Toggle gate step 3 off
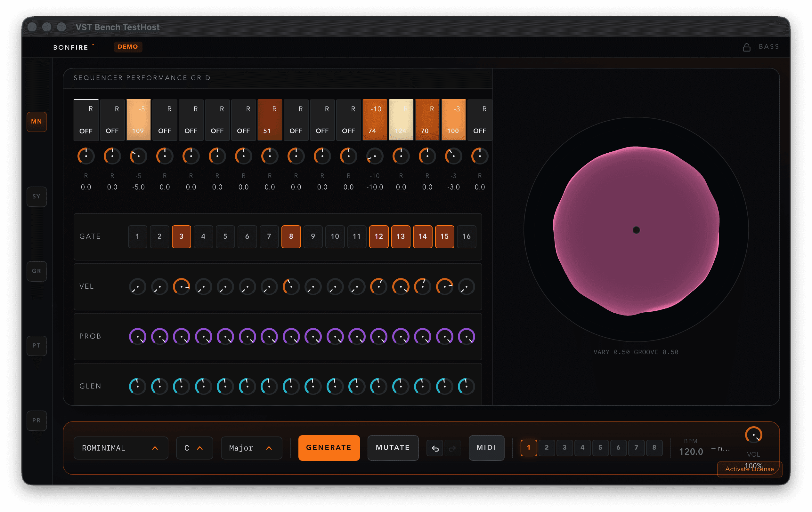 tap(182, 236)
